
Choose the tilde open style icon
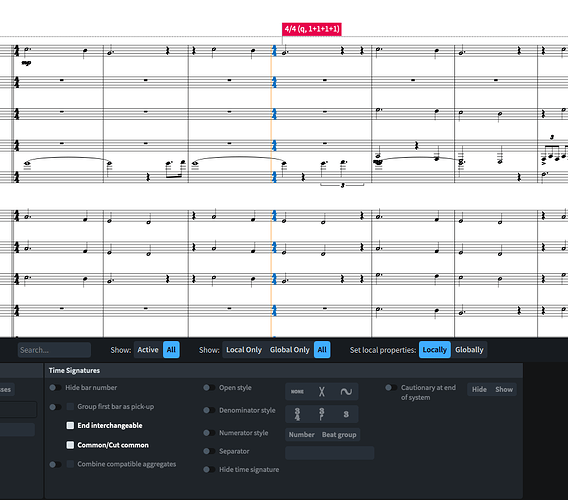click(x=346, y=391)
